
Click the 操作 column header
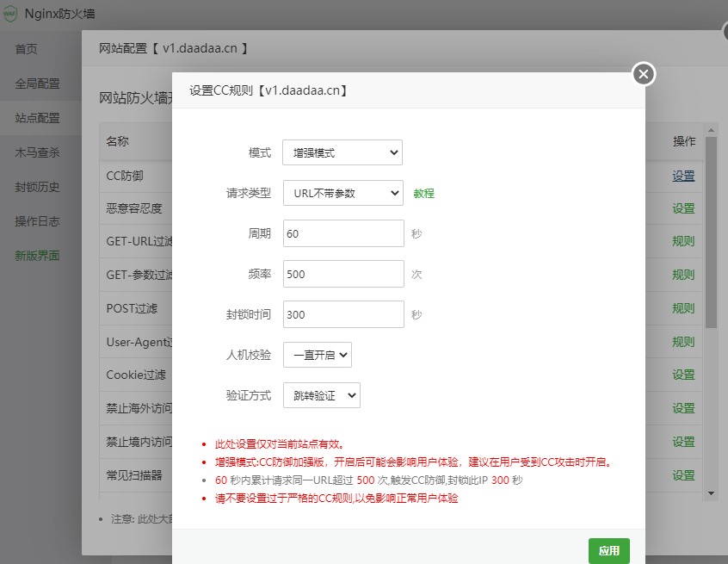(684, 141)
